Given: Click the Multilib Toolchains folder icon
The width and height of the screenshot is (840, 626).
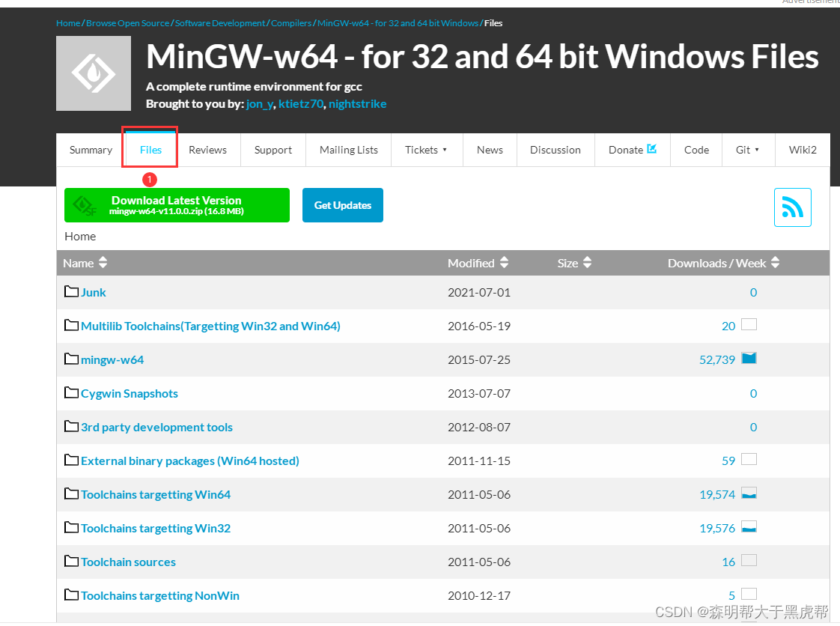Looking at the screenshot, I should tap(71, 325).
